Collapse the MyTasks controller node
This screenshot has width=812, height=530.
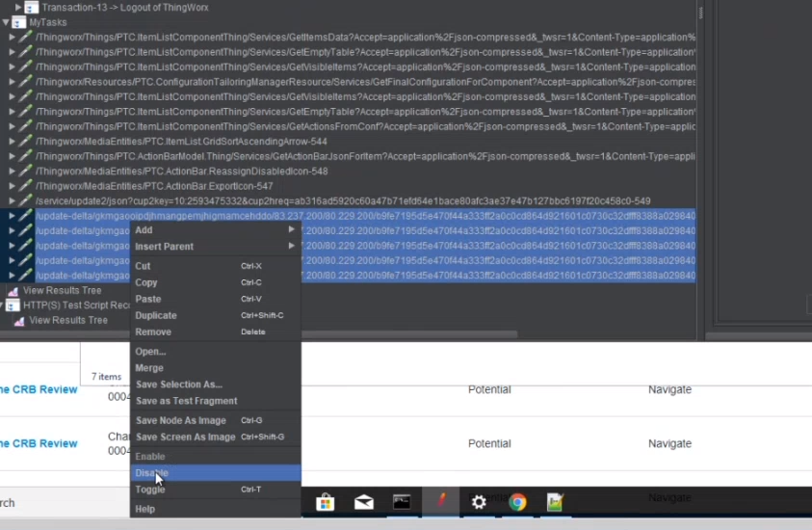pyautogui.click(x=6, y=22)
